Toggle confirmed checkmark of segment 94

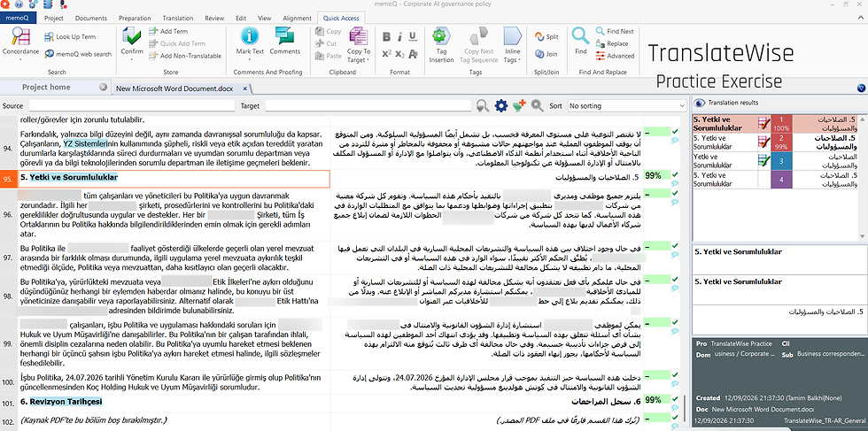click(674, 132)
